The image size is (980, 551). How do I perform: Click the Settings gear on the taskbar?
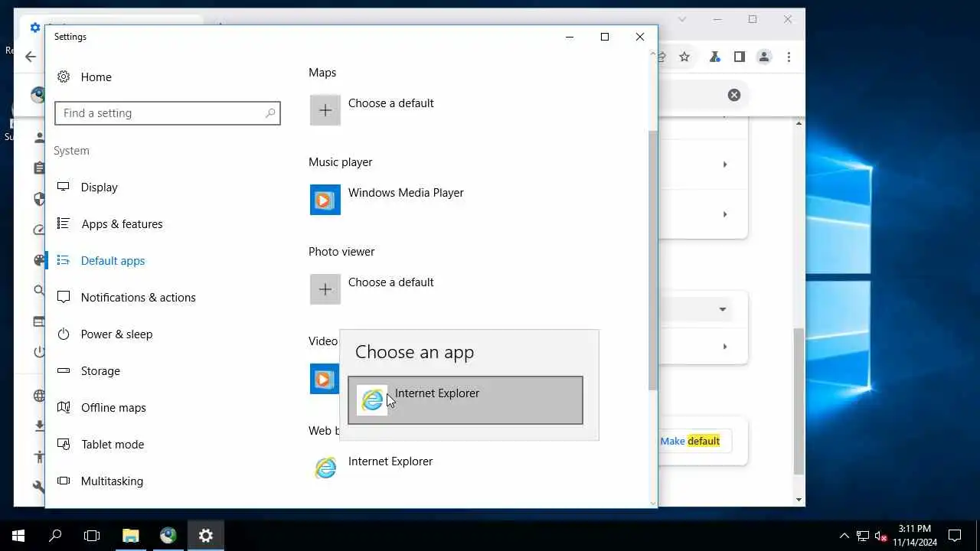(205, 536)
